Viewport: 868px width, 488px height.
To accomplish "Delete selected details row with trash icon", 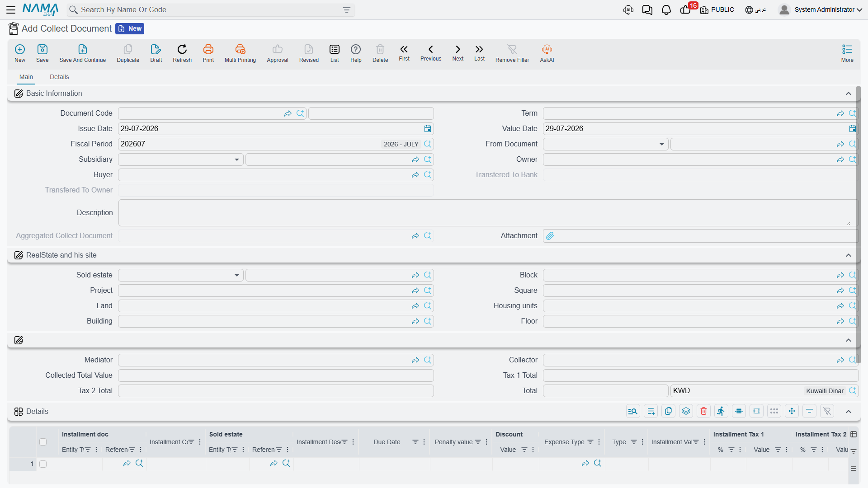I will pos(703,411).
